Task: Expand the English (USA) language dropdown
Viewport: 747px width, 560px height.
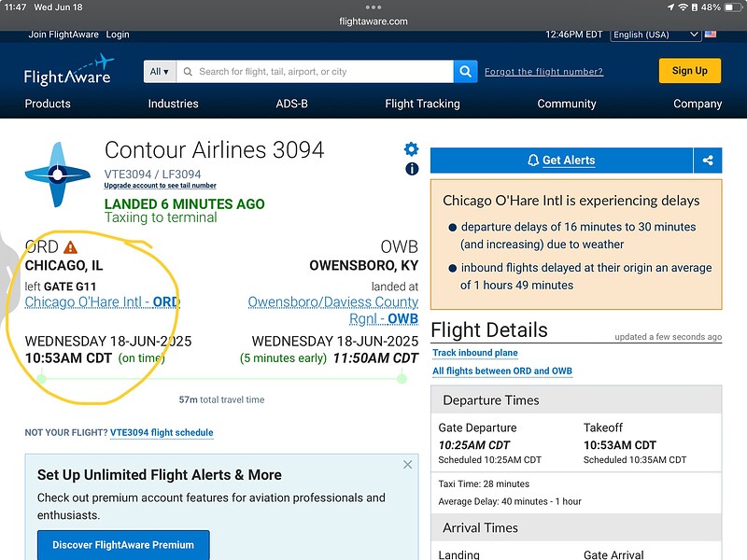Action: click(655, 35)
